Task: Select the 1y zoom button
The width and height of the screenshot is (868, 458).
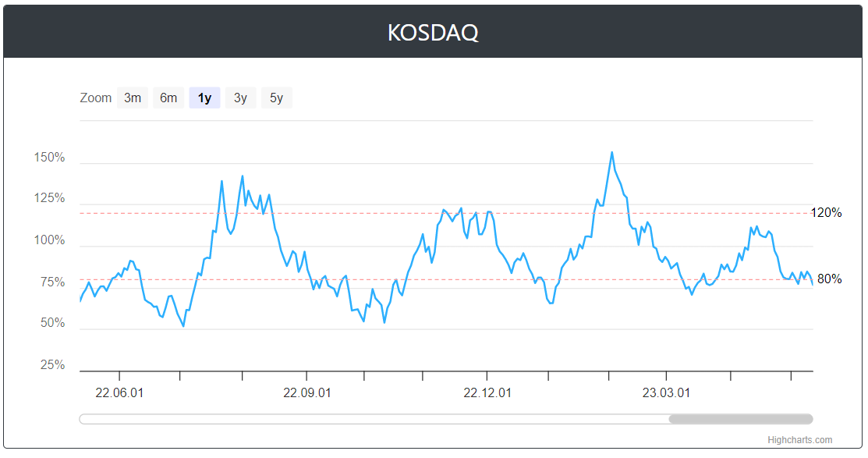Action: [205, 98]
